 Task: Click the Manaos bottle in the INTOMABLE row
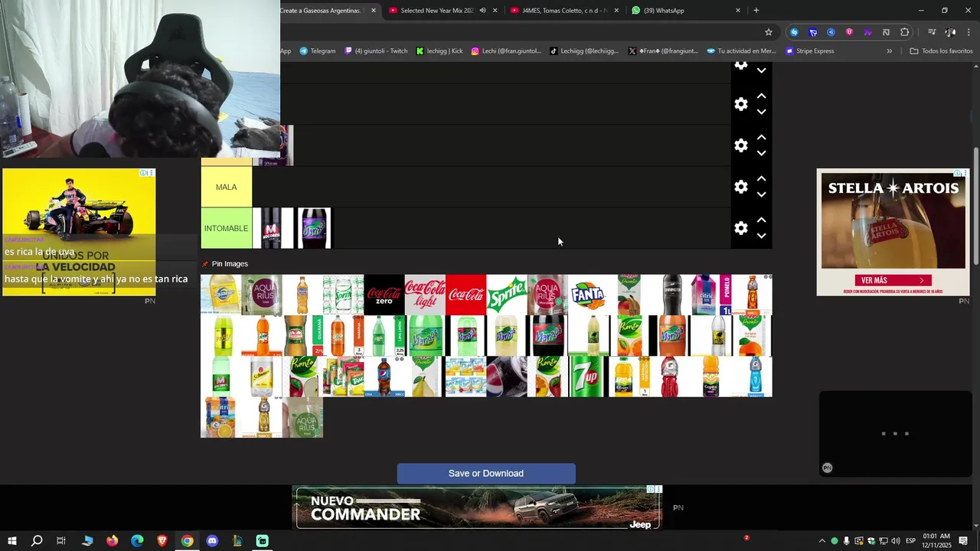click(314, 228)
